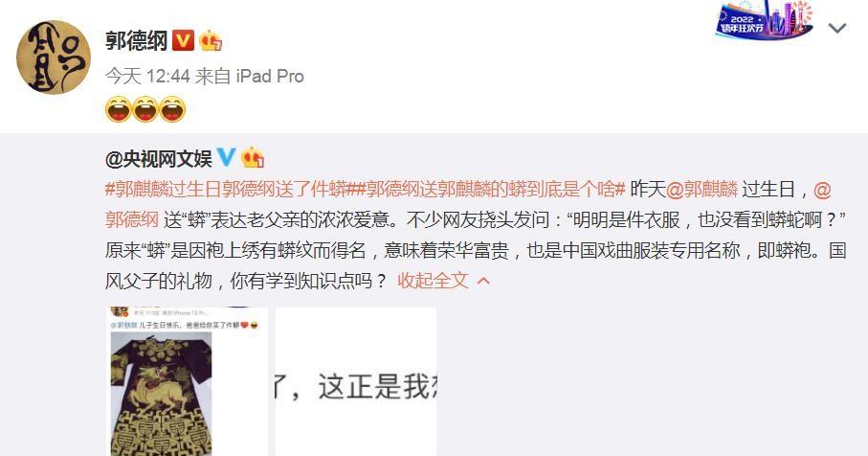This screenshot has height=456, width=868.
Task: Open the python robe photo thumbnail
Action: (x=187, y=381)
